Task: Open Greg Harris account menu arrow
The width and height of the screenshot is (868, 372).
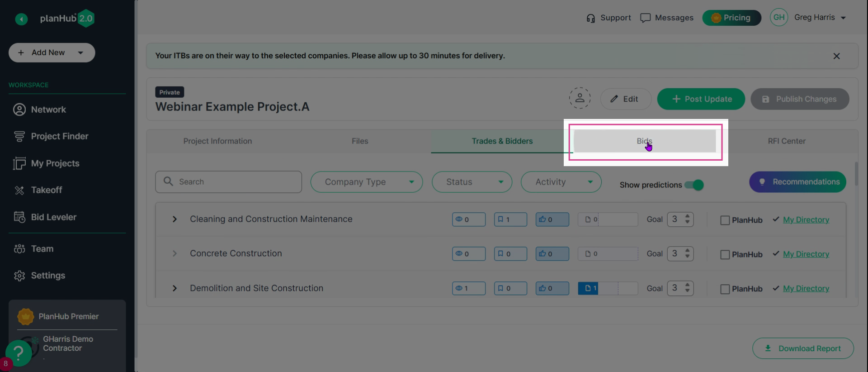Action: point(843,18)
